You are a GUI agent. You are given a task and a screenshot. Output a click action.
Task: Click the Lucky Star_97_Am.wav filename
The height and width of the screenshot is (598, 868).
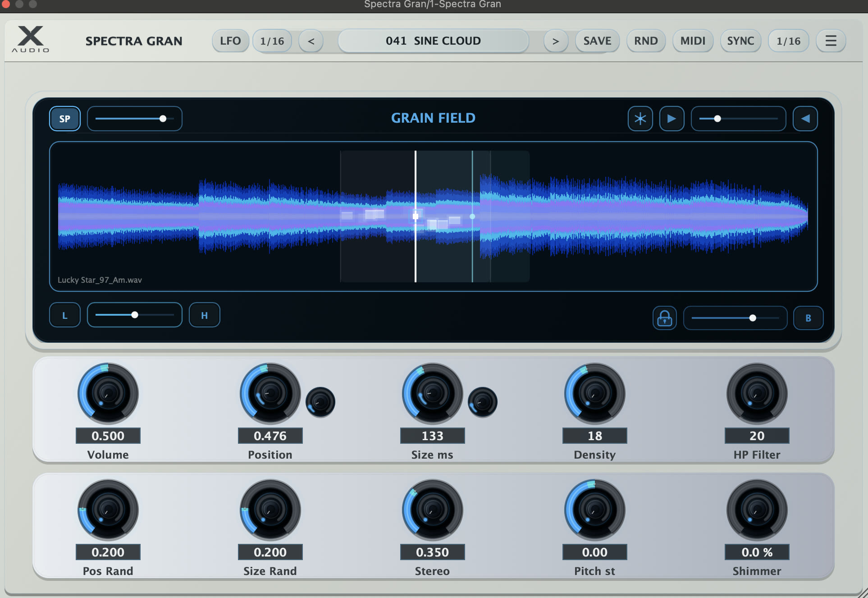[x=100, y=280]
